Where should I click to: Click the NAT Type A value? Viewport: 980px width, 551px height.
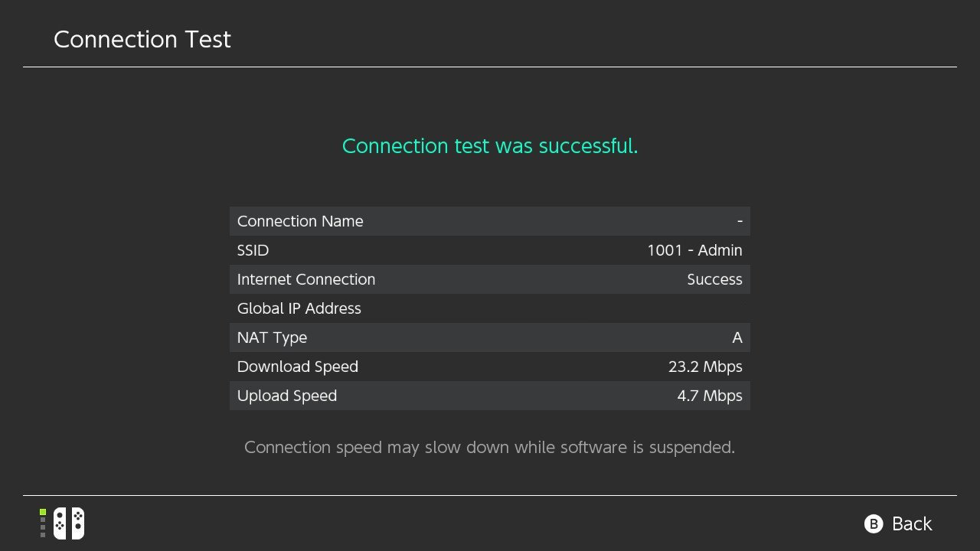tap(737, 337)
